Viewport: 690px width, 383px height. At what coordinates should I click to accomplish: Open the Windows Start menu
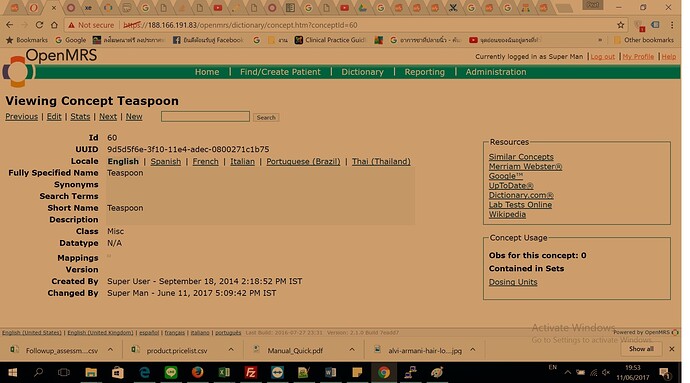click(12, 372)
